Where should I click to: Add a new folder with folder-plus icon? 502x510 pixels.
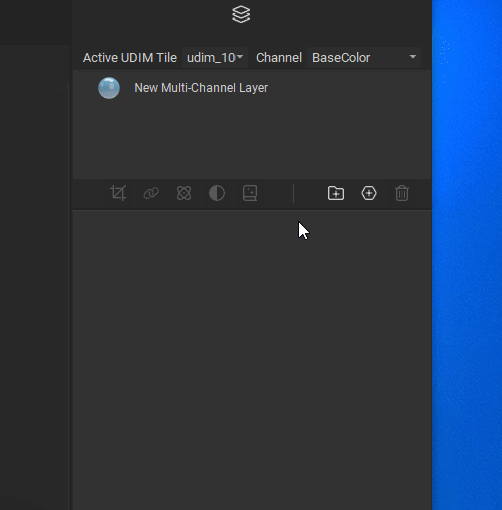pos(336,193)
